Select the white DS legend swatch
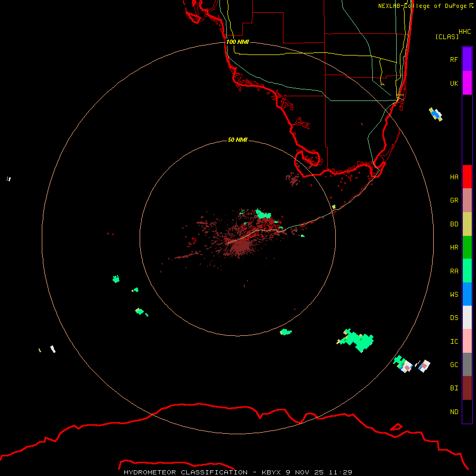This screenshot has width=476, height=476. pos(467,317)
